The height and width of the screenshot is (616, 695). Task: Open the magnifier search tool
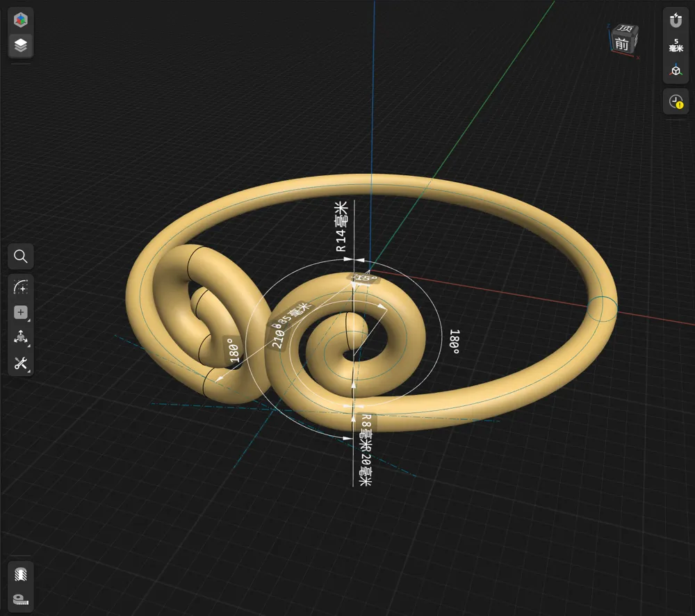[x=21, y=257]
